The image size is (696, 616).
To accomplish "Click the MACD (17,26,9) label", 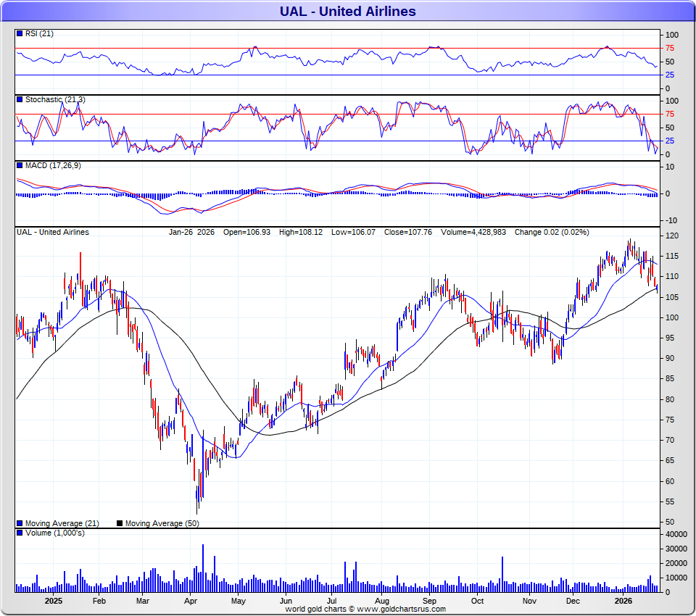I will pos(53,165).
